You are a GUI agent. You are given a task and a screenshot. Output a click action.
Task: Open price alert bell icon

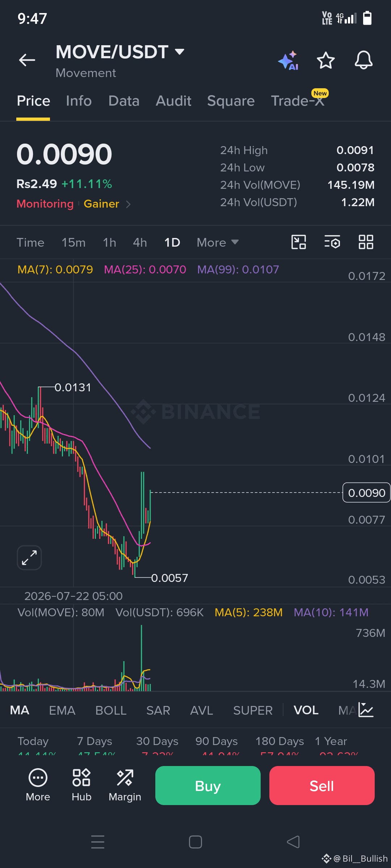[x=363, y=60]
